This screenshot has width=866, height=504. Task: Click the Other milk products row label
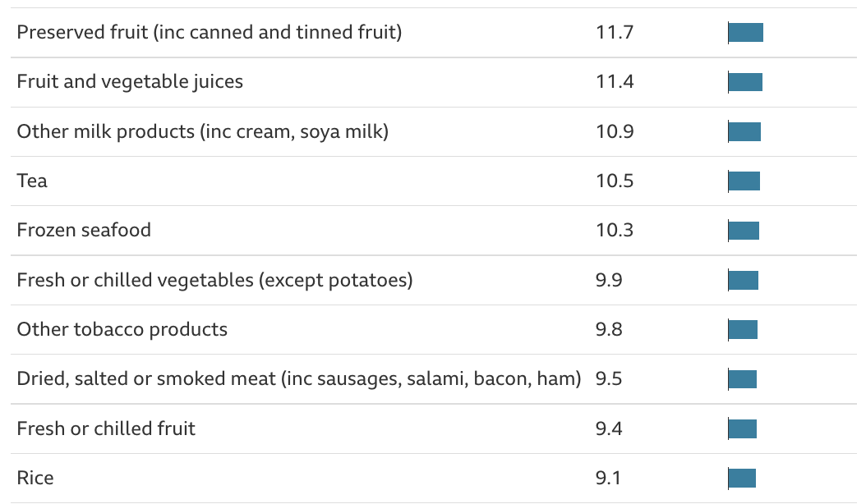click(x=202, y=131)
